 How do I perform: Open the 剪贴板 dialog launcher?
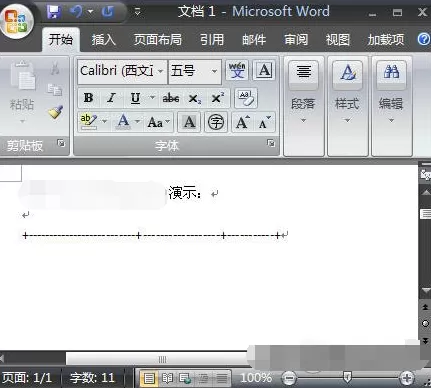tap(61, 143)
